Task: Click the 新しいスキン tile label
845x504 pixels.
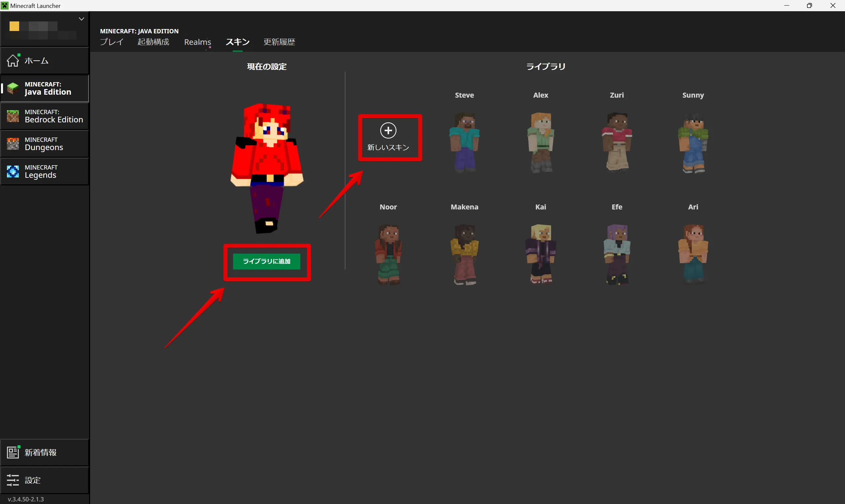Action: tap(388, 147)
